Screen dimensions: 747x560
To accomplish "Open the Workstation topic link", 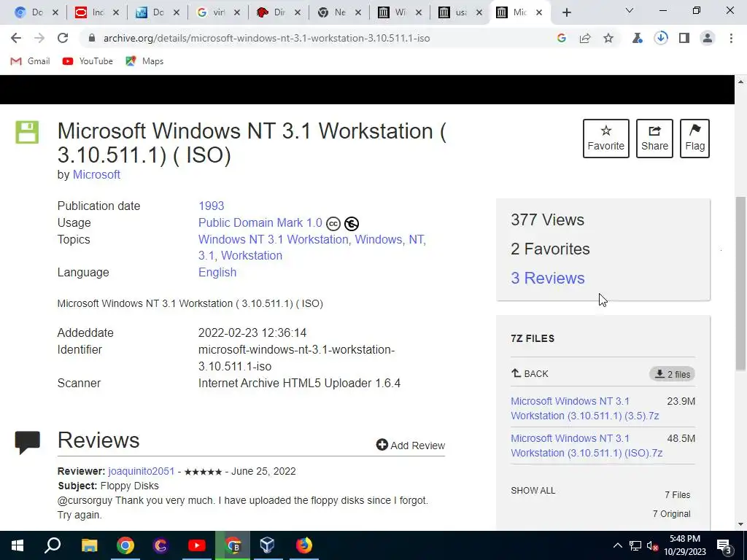I will pyautogui.click(x=252, y=256).
